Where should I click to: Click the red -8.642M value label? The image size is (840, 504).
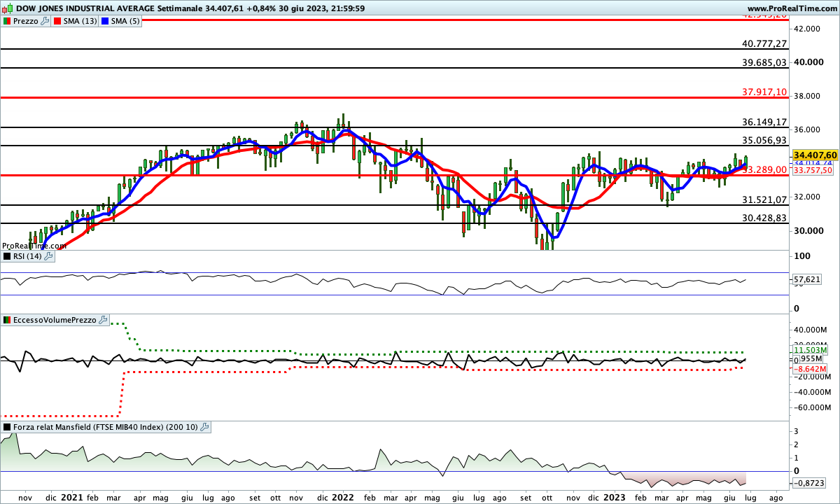(x=811, y=368)
